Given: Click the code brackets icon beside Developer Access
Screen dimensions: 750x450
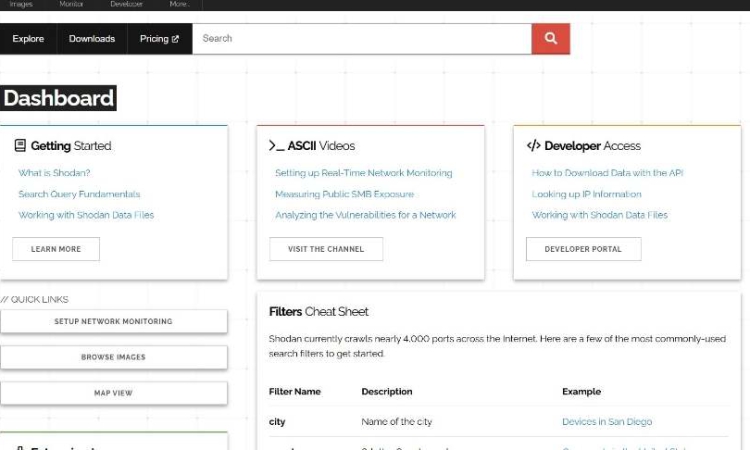Looking at the screenshot, I should tap(534, 146).
